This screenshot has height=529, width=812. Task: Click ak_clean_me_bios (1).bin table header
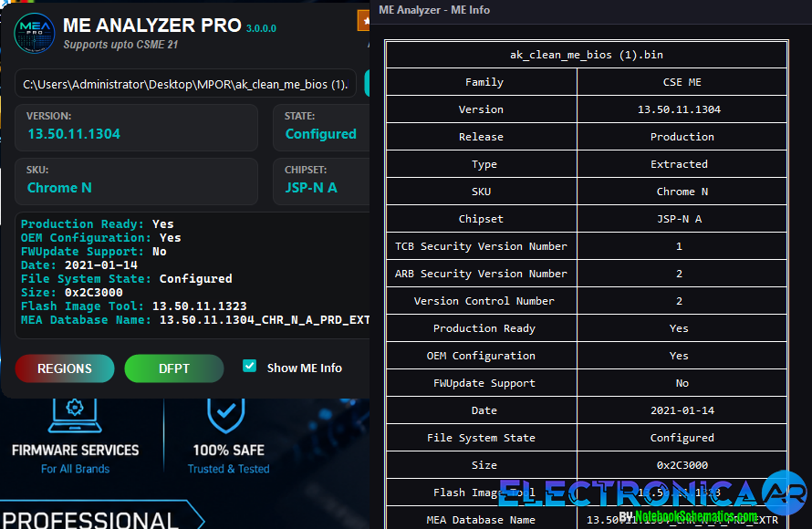[587, 55]
